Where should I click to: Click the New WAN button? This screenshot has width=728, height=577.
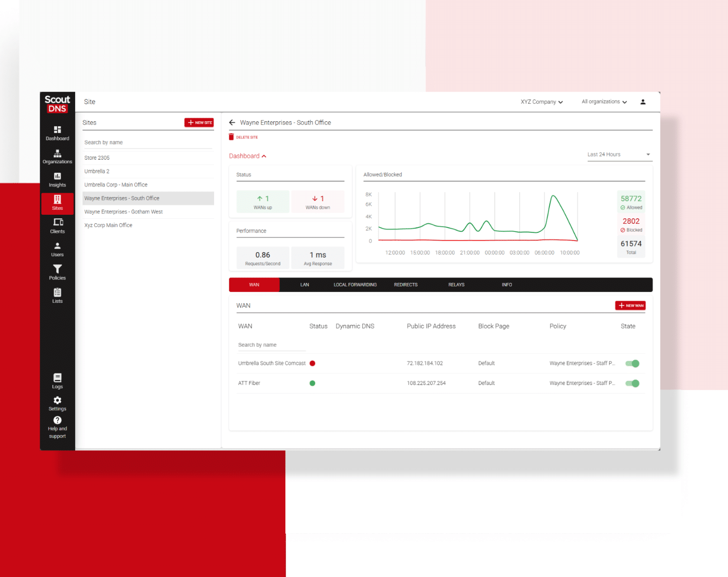(x=630, y=305)
